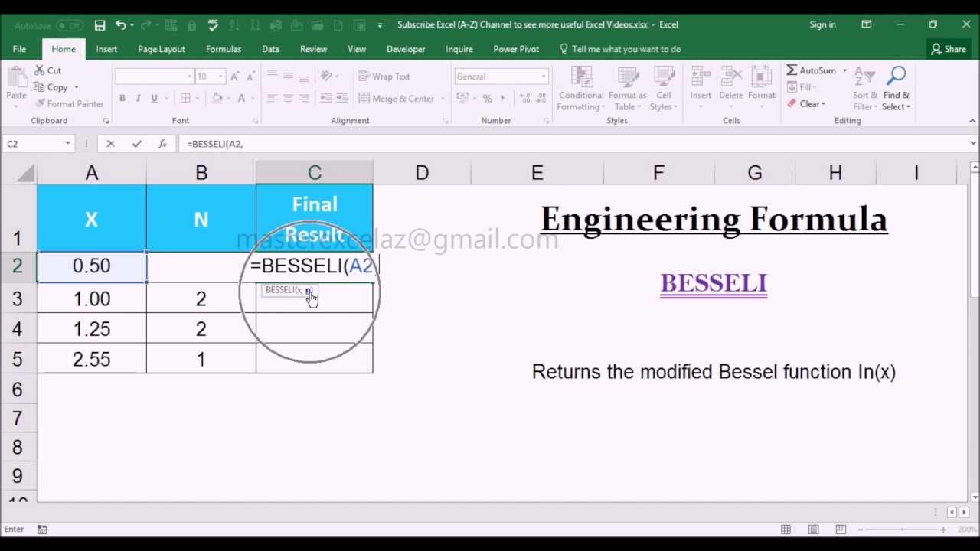Click the Cell Styles icon
980x551 pixels.
tap(663, 78)
